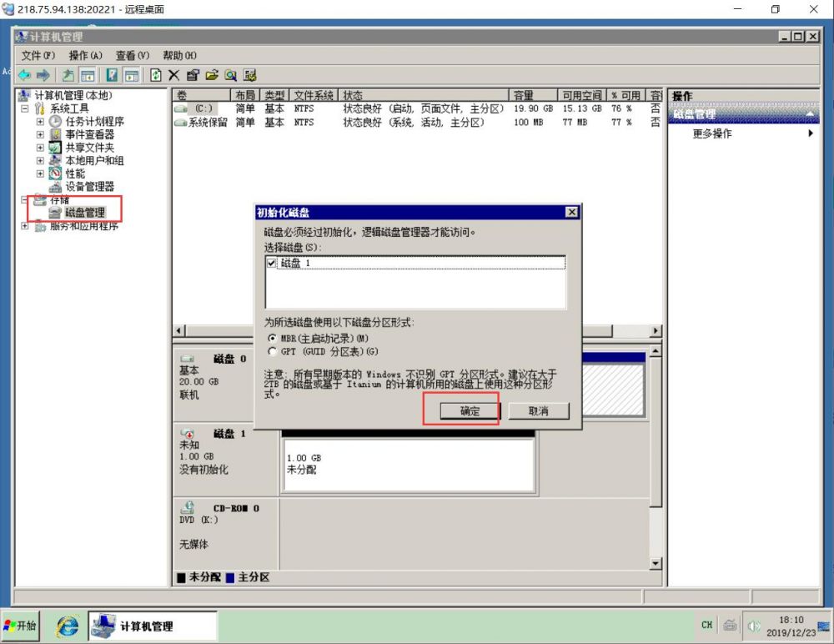Toggle the Action pane toolbar icon

click(x=132, y=75)
